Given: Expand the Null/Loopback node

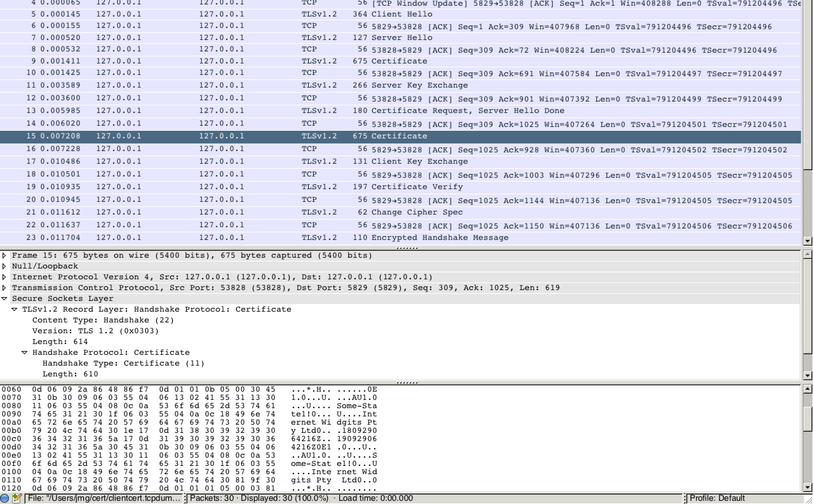Looking at the screenshot, I should [x=4, y=266].
